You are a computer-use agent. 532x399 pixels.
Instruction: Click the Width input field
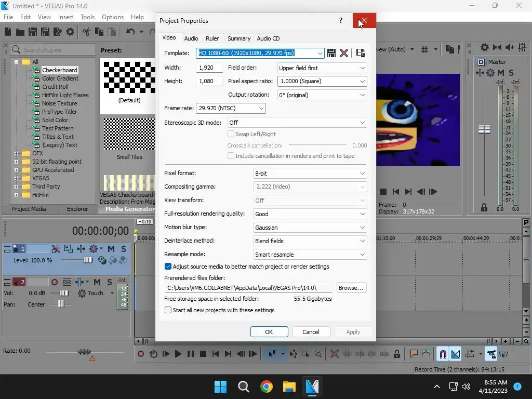click(x=209, y=68)
